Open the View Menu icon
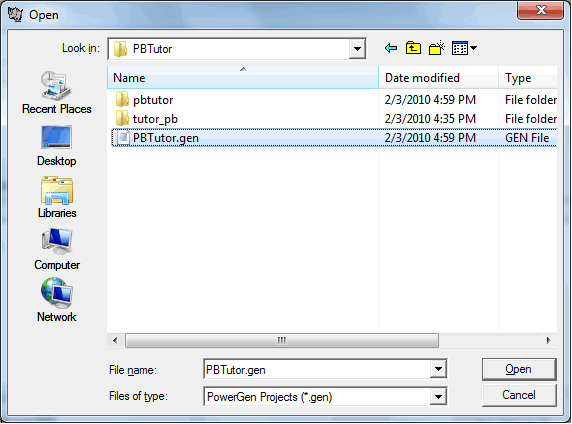 pyautogui.click(x=464, y=48)
